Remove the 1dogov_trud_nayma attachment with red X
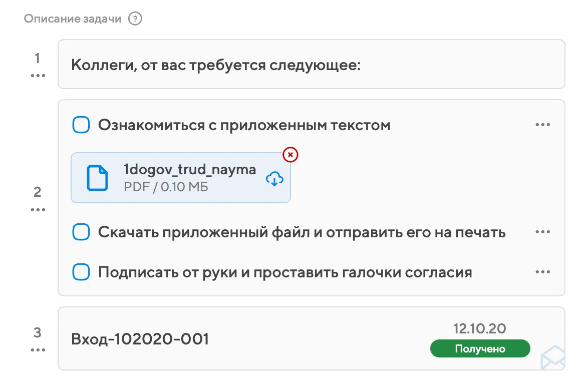Screen dimensions: 588x380 click(290, 155)
